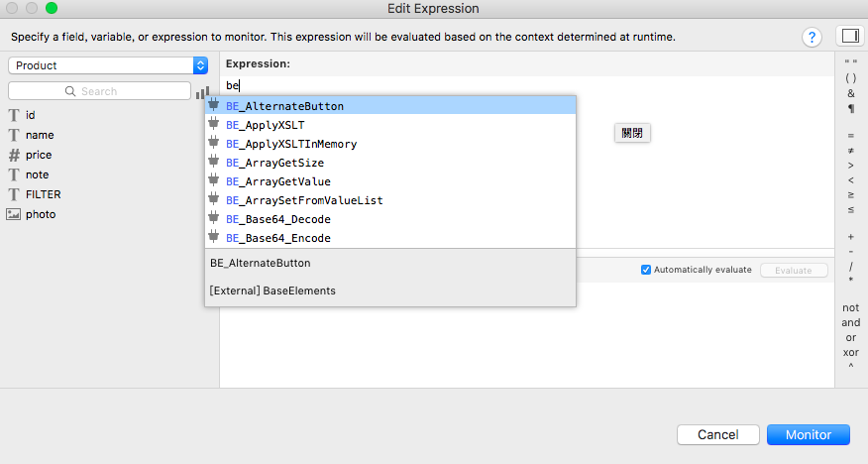Toggle the functions pane sidebar icon
The height and width of the screenshot is (464, 868).
tap(850, 36)
